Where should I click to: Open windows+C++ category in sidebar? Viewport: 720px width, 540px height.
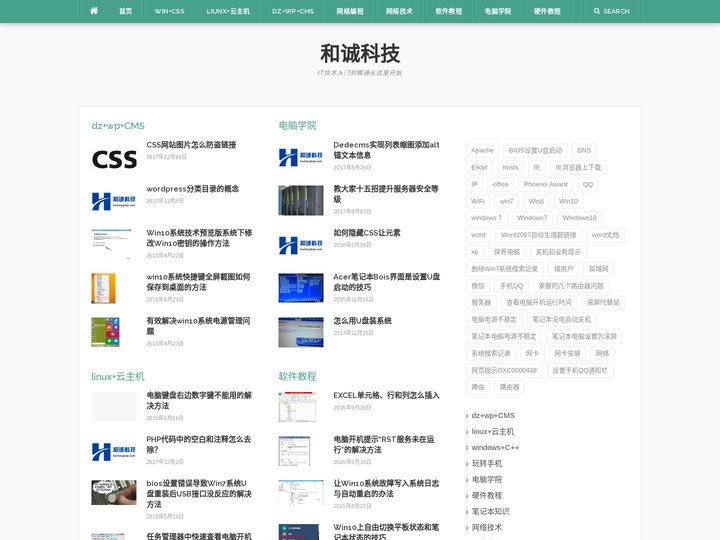click(495, 447)
